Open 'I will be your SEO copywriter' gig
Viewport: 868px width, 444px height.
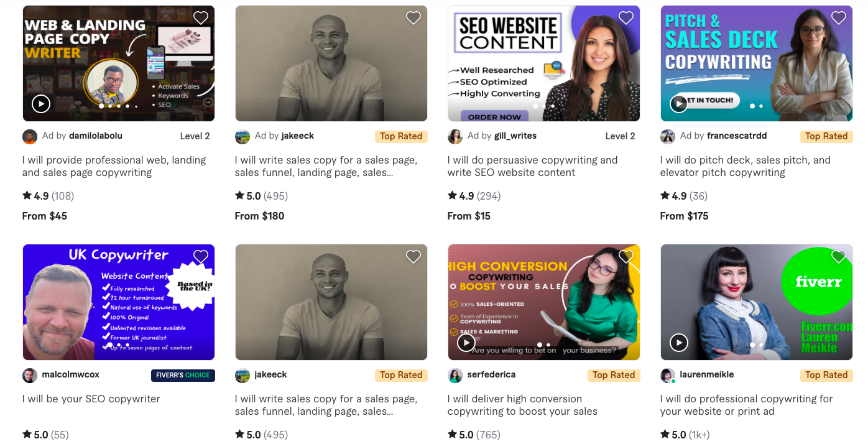coord(91,399)
